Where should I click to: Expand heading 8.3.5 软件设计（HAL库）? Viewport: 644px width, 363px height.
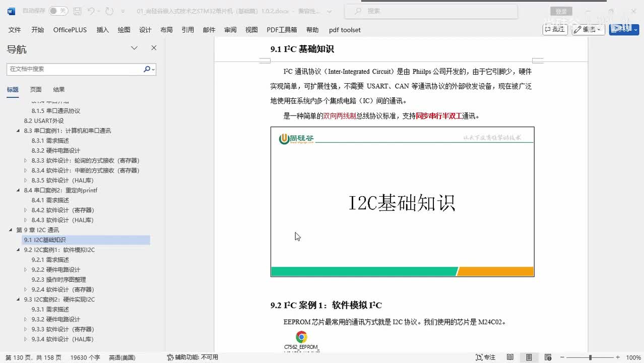(26, 180)
